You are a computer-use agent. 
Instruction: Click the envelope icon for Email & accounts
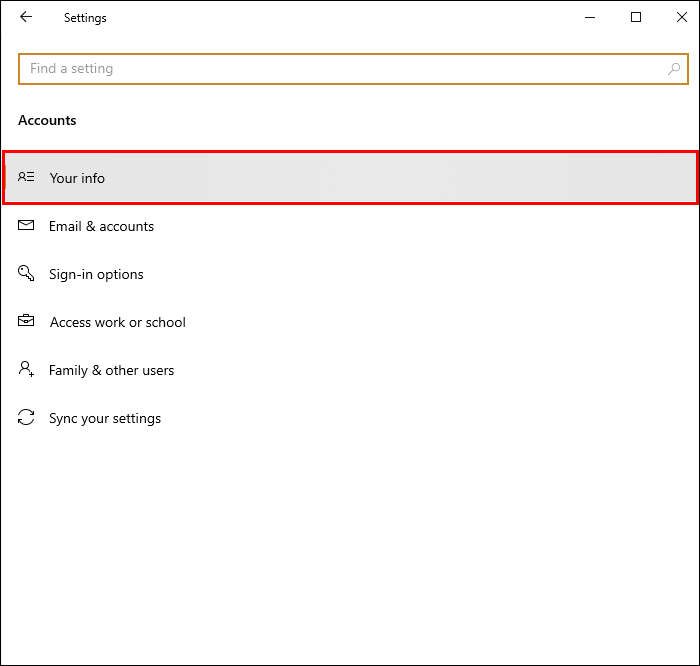26,226
